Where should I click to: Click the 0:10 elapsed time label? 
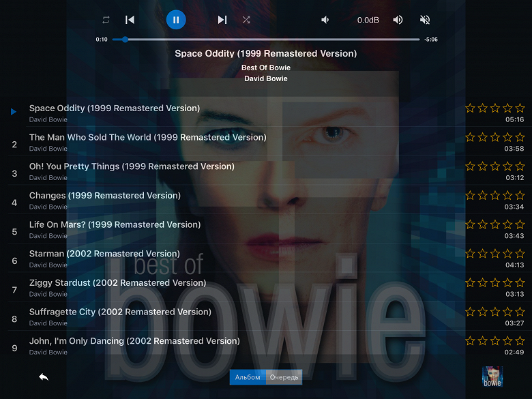(x=102, y=40)
